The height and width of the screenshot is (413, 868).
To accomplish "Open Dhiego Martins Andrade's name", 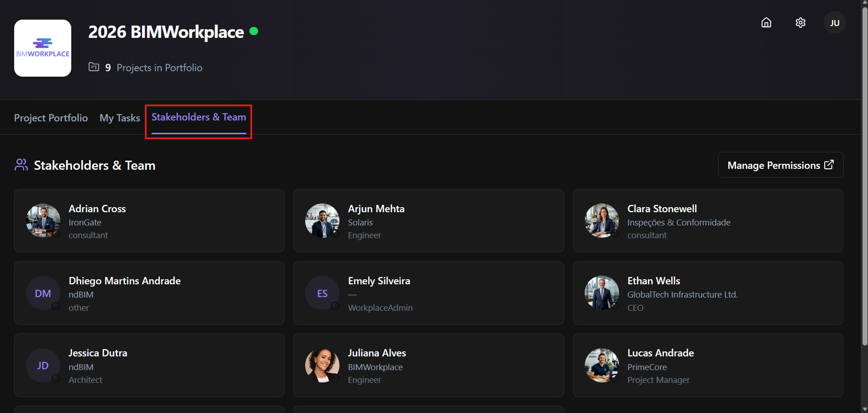I will [125, 281].
